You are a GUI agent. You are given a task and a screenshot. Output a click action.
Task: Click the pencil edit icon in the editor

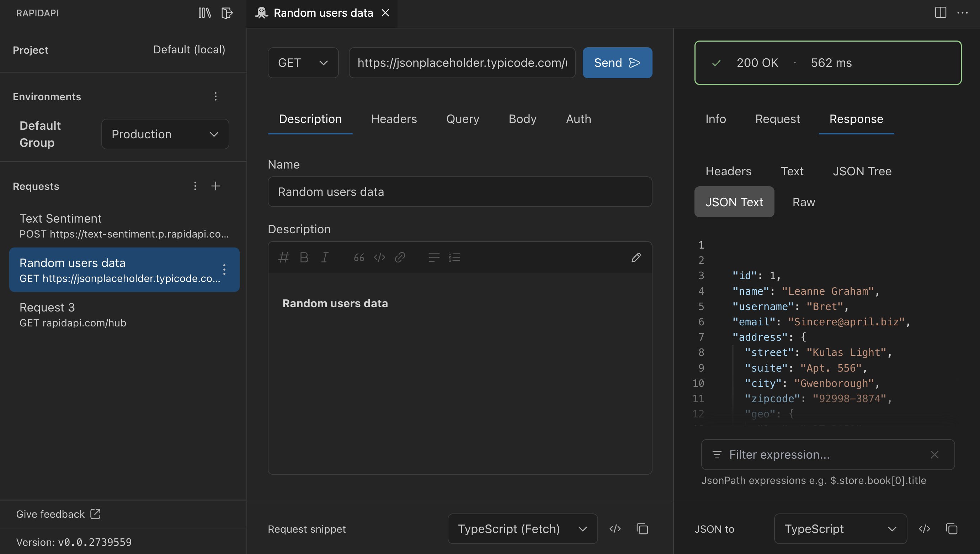[x=637, y=257]
